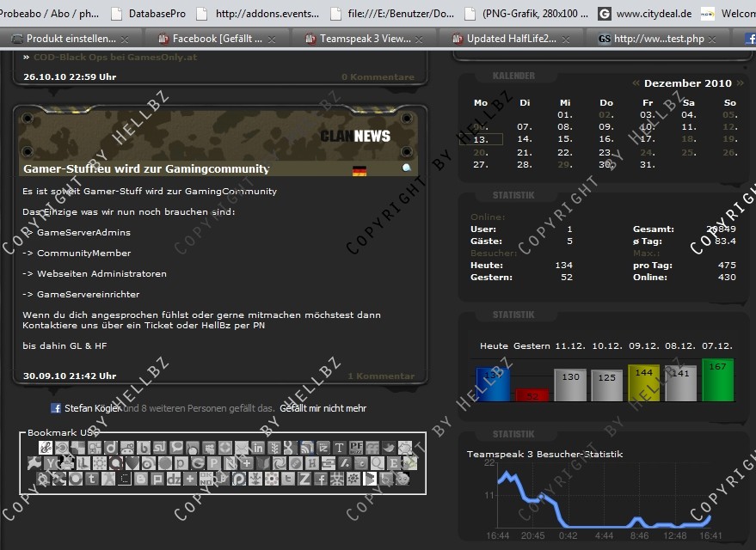Share via the LinkedIn 'in' bookmark icon

[x=257, y=448]
